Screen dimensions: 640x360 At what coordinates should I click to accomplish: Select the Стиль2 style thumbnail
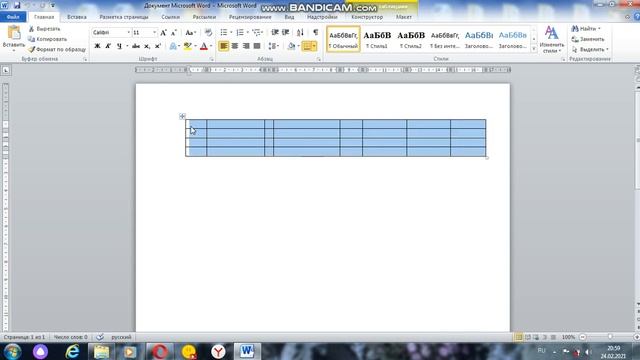[411, 39]
